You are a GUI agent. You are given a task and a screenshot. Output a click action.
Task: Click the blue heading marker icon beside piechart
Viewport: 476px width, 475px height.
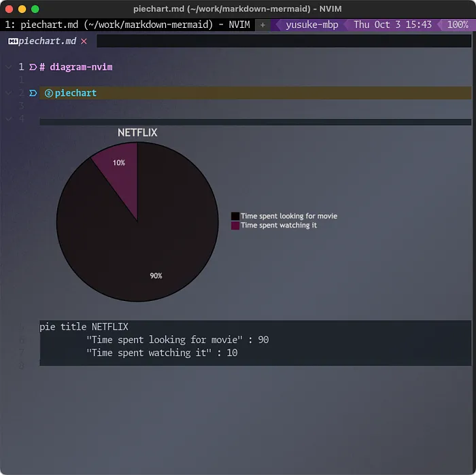33,93
